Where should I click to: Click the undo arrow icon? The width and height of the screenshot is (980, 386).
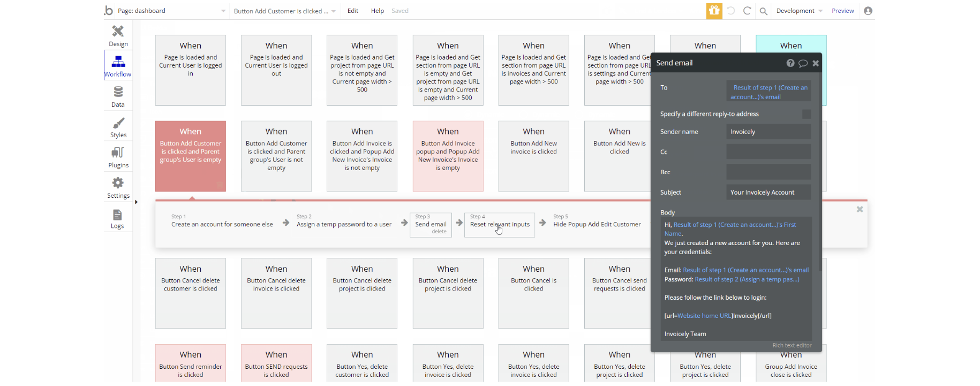pyautogui.click(x=731, y=11)
